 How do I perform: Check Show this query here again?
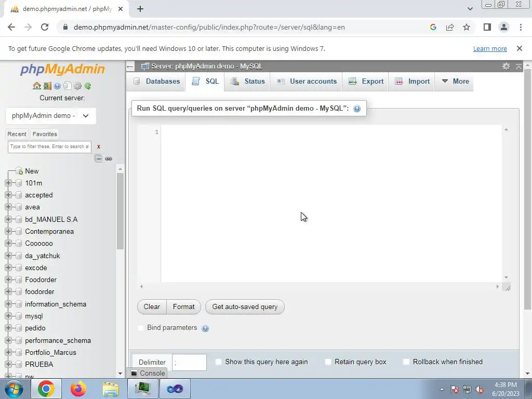pyautogui.click(x=219, y=362)
